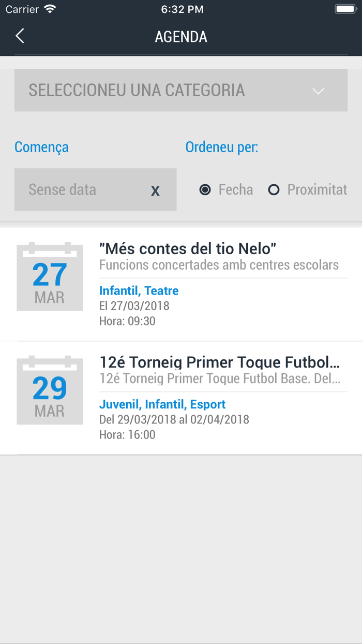Tap the AGENDA title in the header
The height and width of the screenshot is (644, 362).
click(x=180, y=36)
